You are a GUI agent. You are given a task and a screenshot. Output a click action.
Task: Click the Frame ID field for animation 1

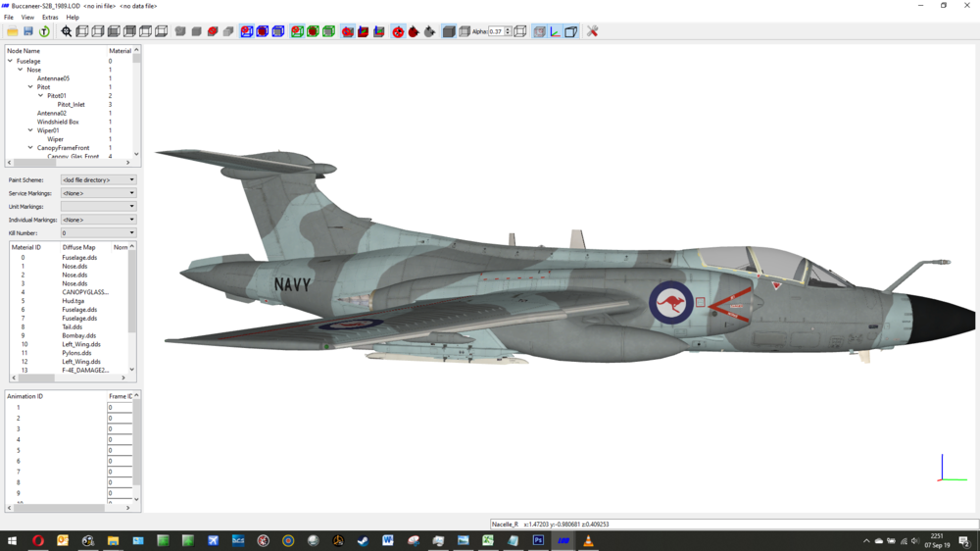[120, 407]
